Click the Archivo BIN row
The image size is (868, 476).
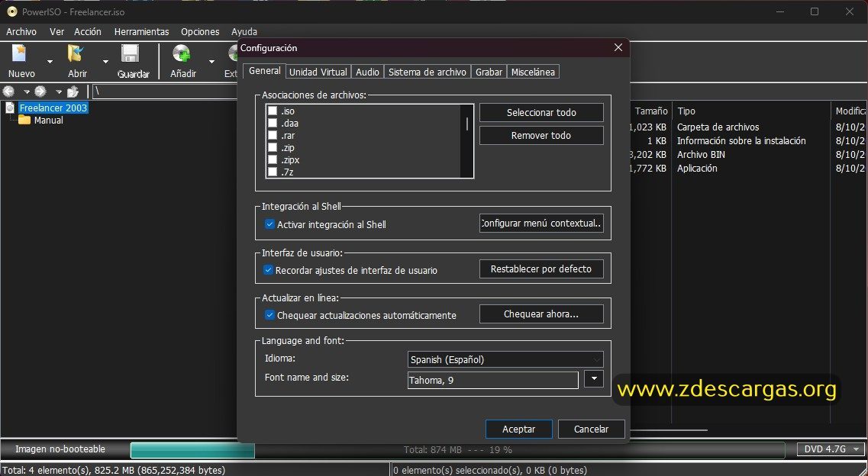point(701,155)
